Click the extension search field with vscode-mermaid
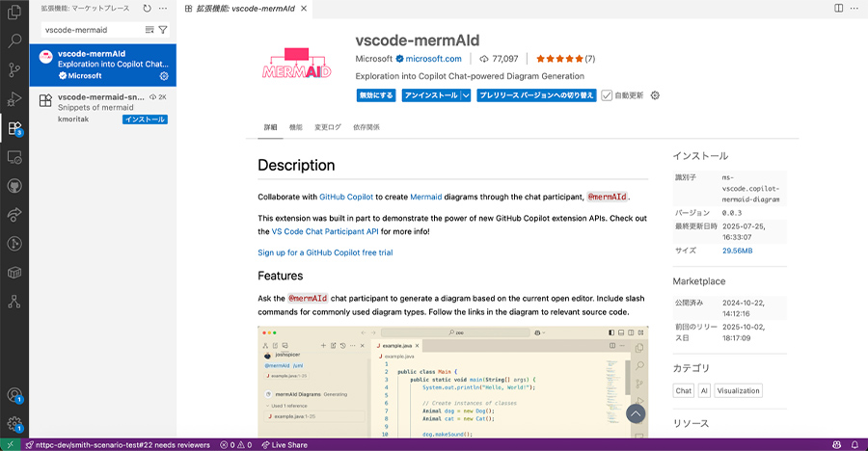The image size is (868, 451). point(92,30)
